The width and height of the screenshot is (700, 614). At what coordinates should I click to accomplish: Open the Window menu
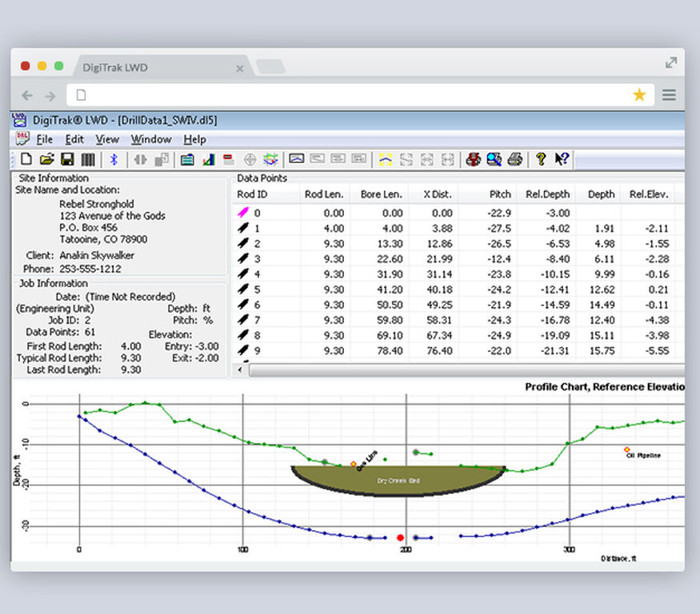point(150,139)
